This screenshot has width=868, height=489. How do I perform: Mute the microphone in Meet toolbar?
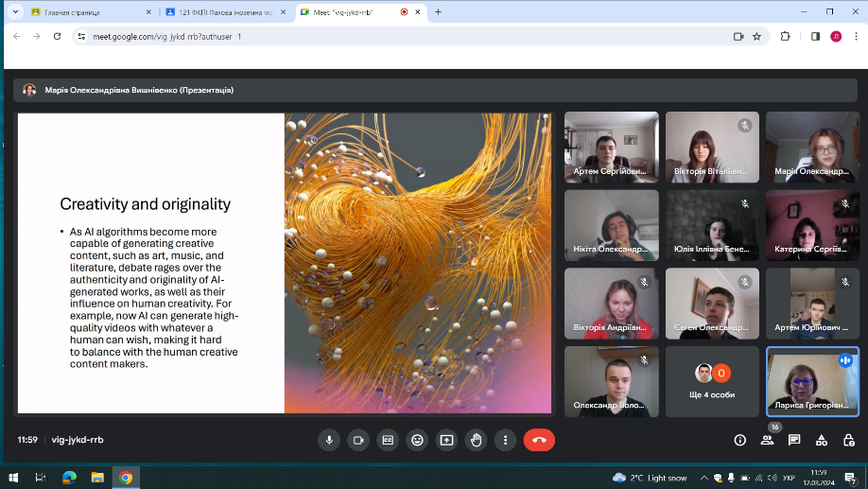click(329, 440)
